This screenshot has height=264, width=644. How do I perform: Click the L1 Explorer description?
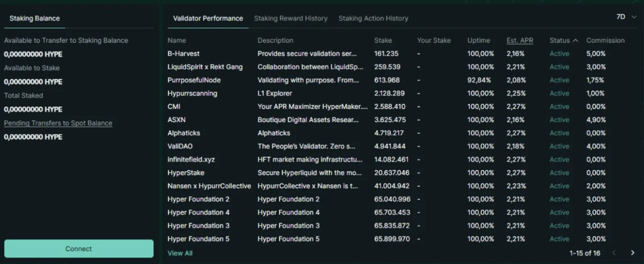[275, 93]
